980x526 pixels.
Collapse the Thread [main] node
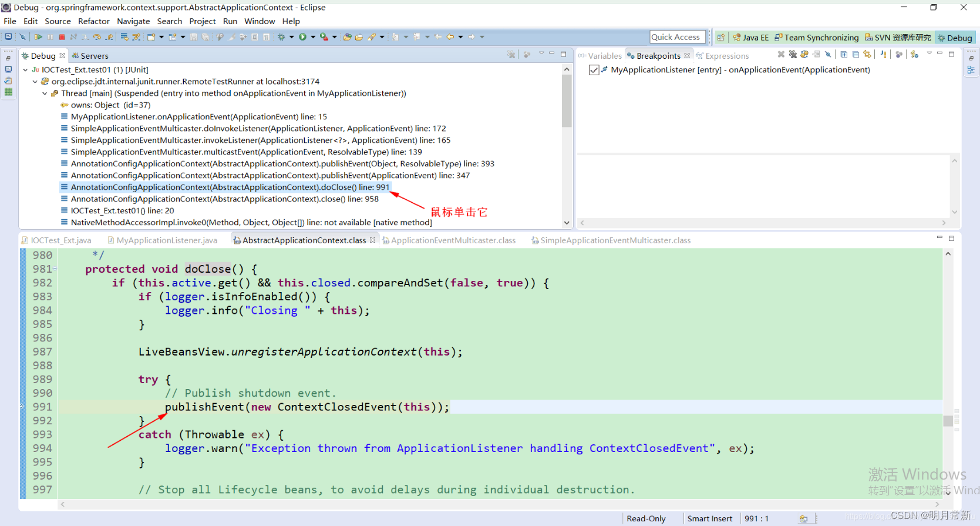[x=45, y=93]
